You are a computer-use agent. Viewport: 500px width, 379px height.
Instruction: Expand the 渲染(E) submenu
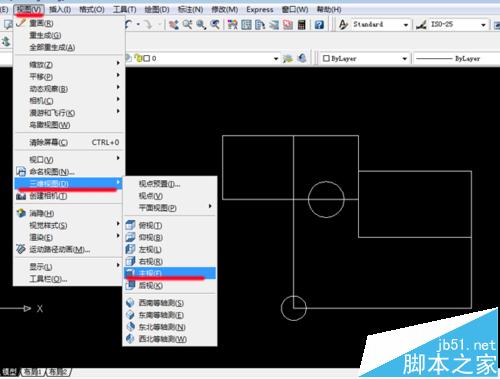[69, 237]
